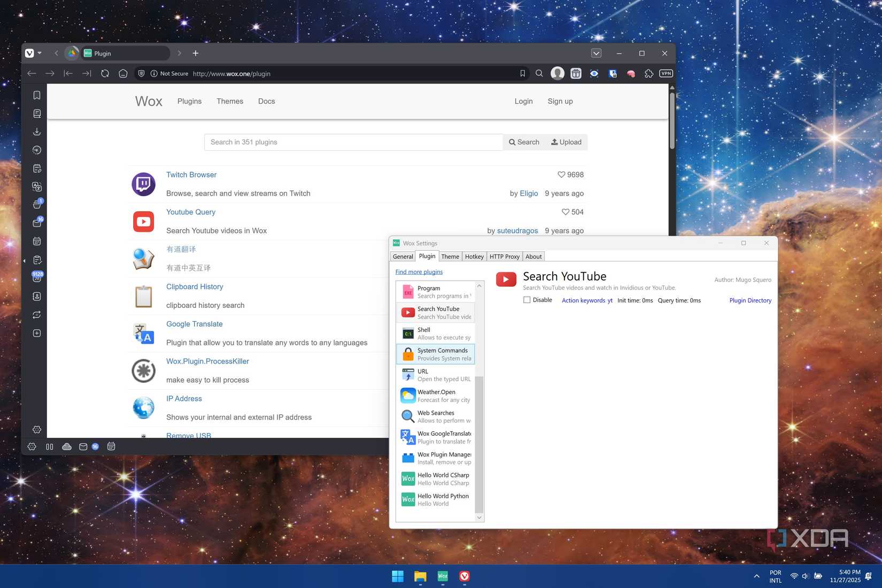Open the Downloads panel in Vivaldi sidebar
882x588 pixels.
click(37, 131)
